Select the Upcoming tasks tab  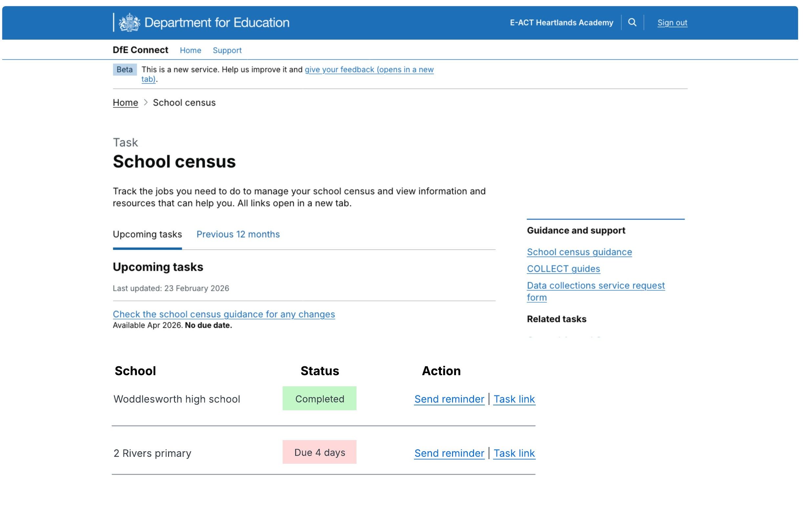coord(147,234)
